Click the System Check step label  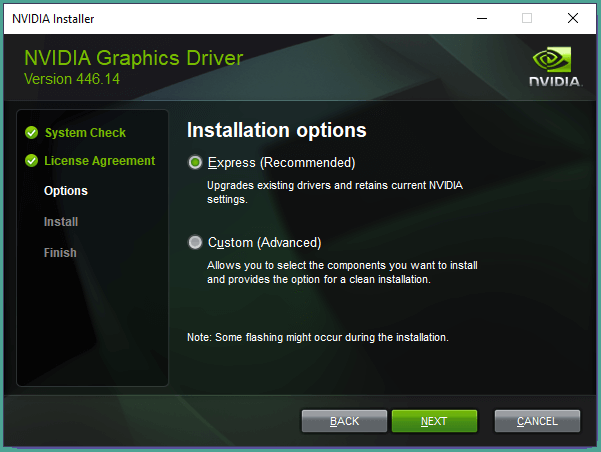85,133
